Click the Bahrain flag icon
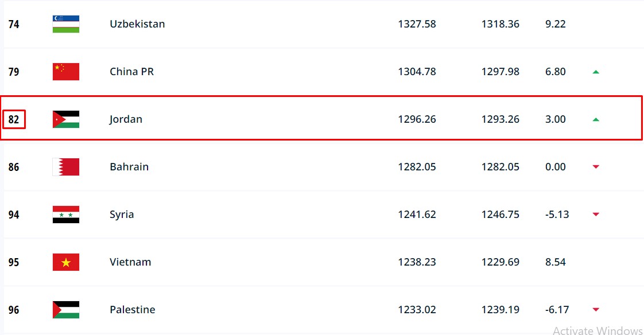Screen dimensions: 644x335 click(66, 167)
